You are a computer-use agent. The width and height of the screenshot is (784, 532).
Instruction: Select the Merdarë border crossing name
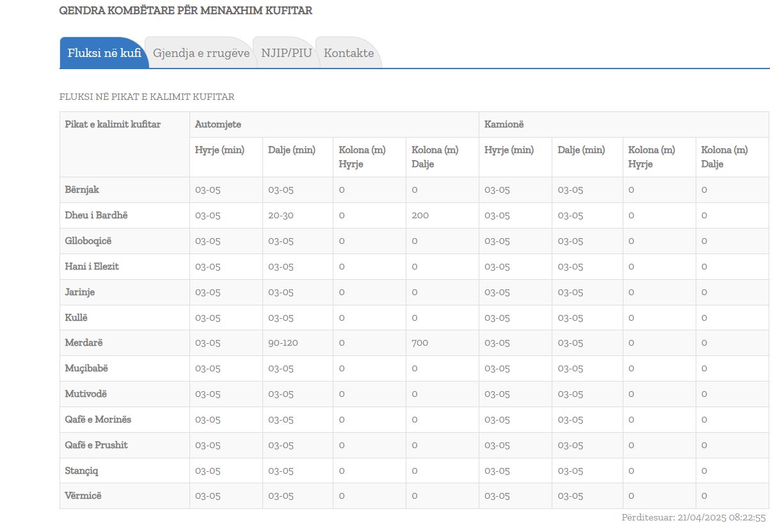[x=84, y=343]
